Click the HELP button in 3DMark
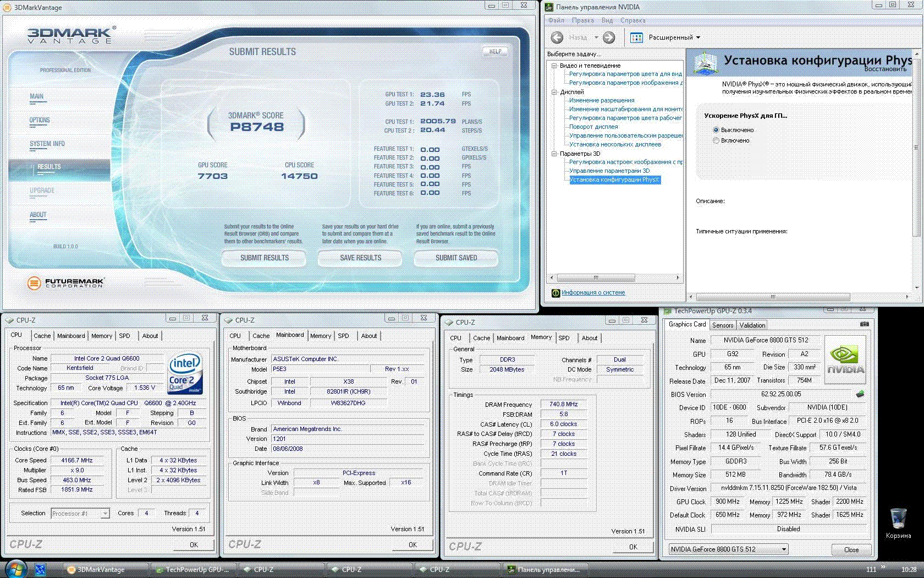Image resolution: width=924 pixels, height=578 pixels. pos(495,51)
